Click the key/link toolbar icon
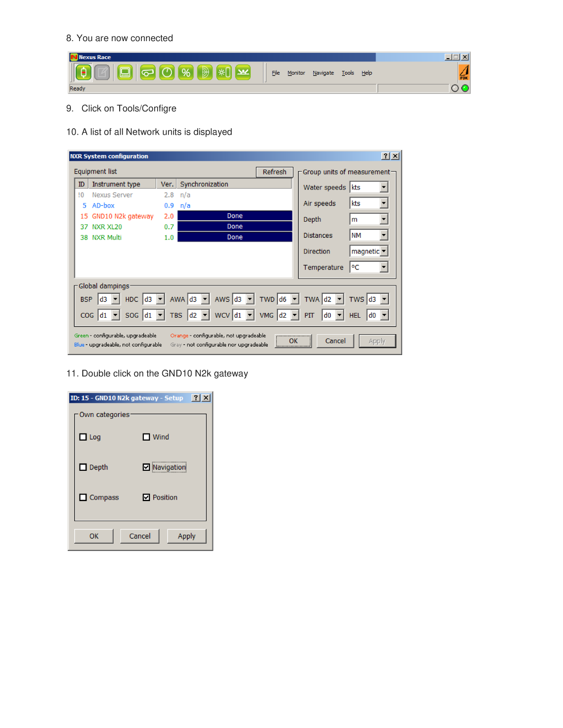 click(x=147, y=72)
